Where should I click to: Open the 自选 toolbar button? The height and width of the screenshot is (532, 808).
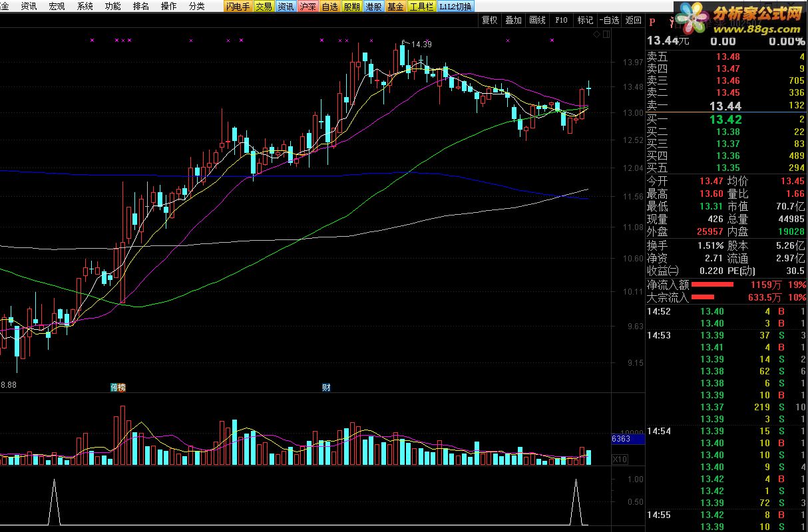click(329, 7)
